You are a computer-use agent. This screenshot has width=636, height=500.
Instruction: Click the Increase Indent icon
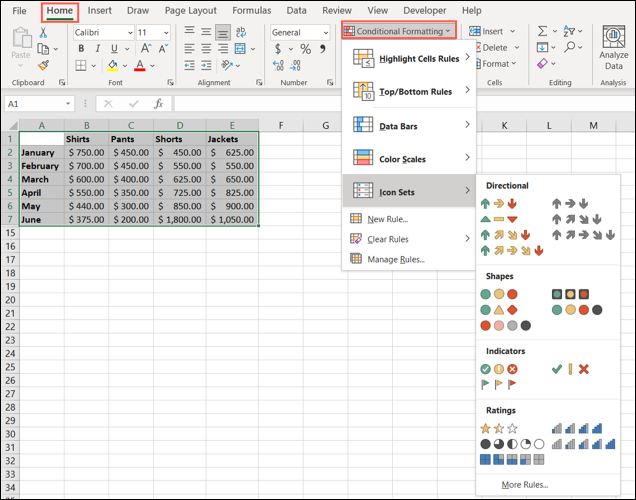206,65
